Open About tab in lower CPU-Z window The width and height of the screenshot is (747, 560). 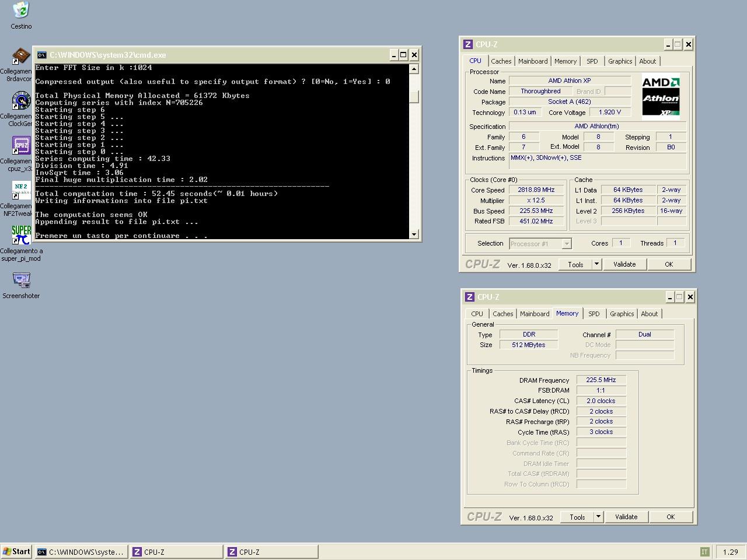pos(650,314)
